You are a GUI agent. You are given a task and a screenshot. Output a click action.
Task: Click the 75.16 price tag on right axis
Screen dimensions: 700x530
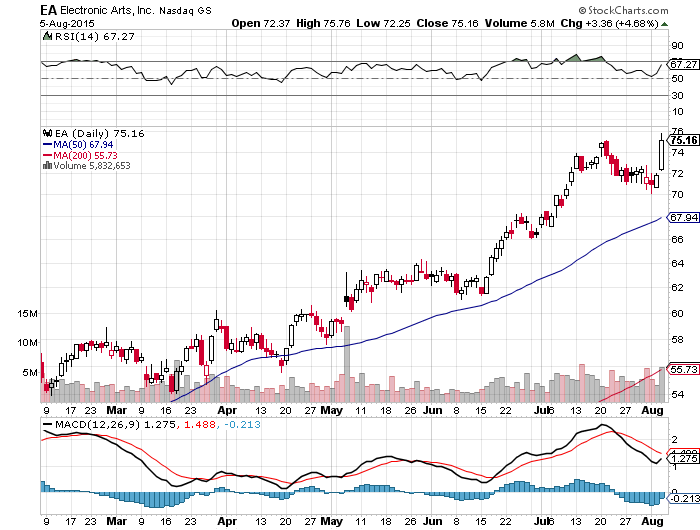683,140
